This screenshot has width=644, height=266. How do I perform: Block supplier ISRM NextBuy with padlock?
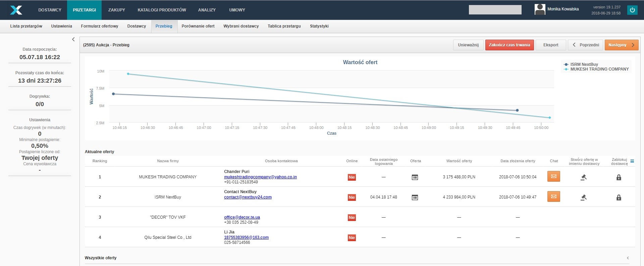tap(619, 197)
